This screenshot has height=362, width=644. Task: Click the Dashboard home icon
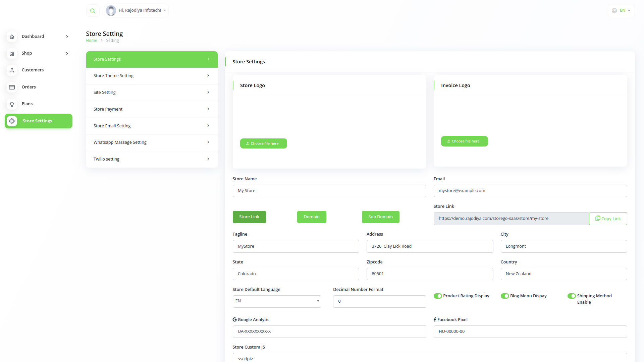coord(12,37)
